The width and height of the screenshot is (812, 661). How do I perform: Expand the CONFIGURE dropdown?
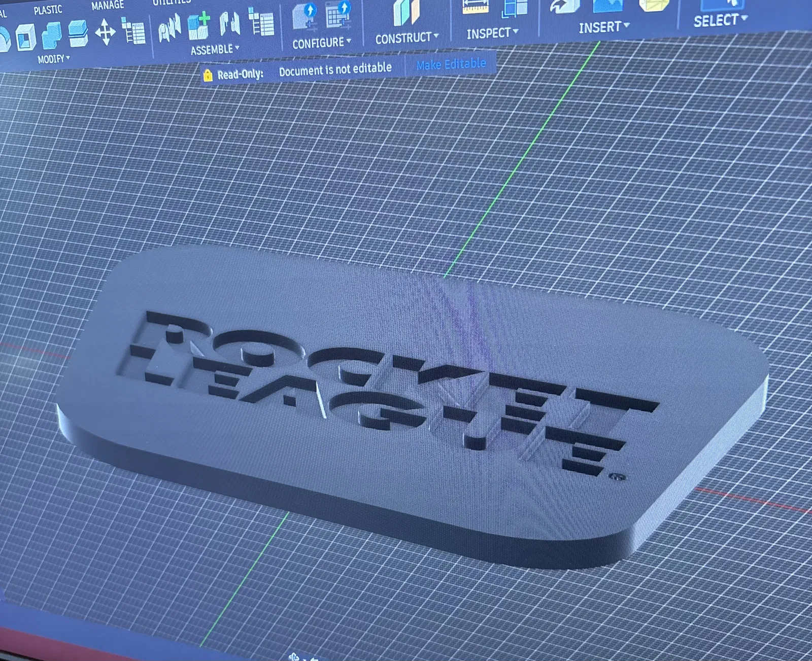(322, 43)
